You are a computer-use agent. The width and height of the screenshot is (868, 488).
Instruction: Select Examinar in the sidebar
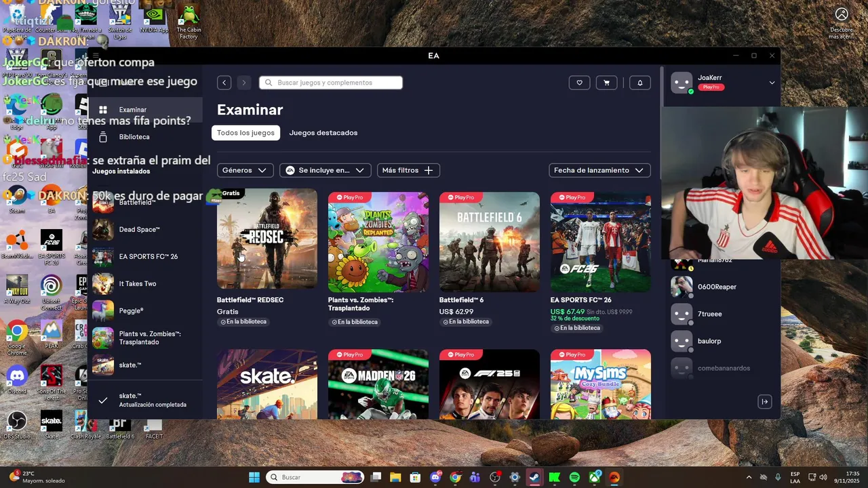145,110
